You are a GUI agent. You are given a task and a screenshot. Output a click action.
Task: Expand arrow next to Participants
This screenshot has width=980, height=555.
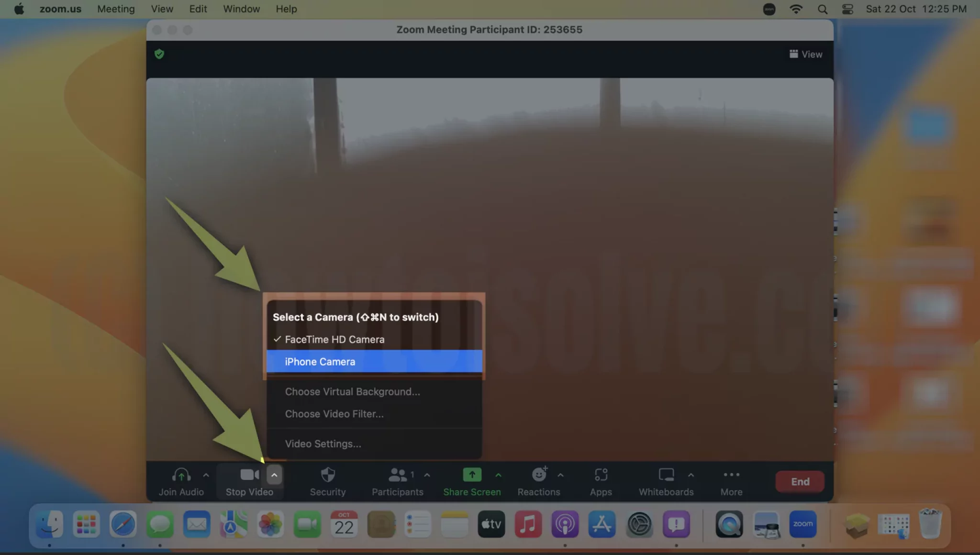pos(427,475)
